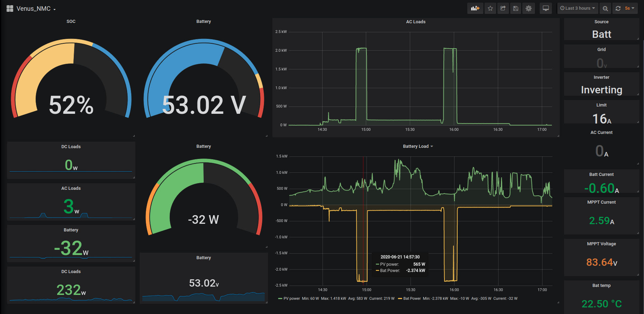The height and width of the screenshot is (314, 644).
Task: Click the Bat Power orange legend color swatch
Action: (x=400, y=298)
